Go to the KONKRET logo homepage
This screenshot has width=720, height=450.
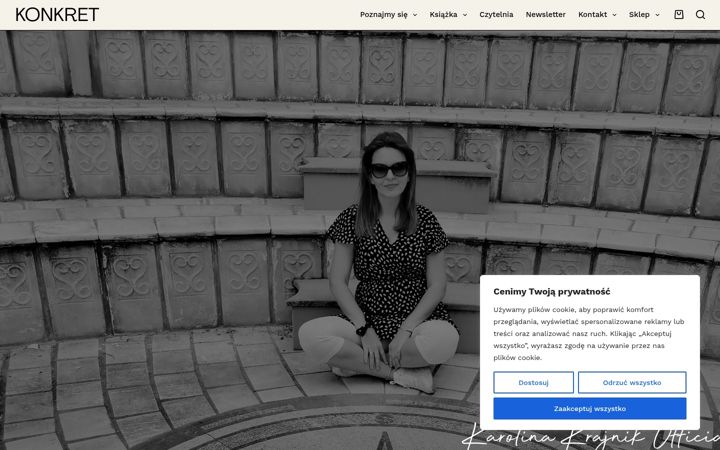pyautogui.click(x=57, y=15)
